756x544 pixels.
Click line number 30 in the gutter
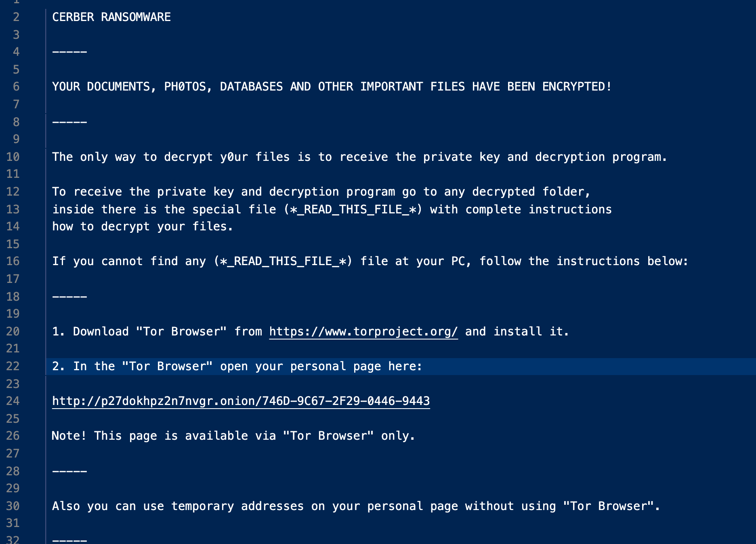click(13, 506)
